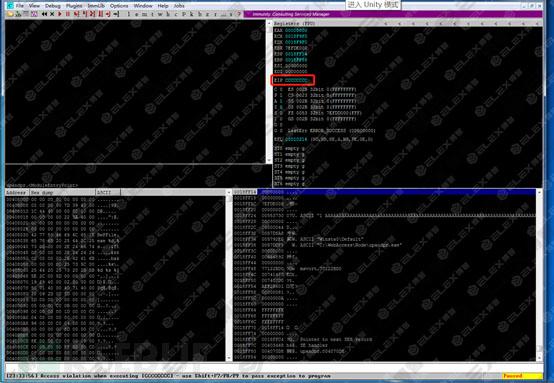Click the Step over toolbar icon
Image resolution: width=554 pixels, height=383 pixels.
[84, 14]
